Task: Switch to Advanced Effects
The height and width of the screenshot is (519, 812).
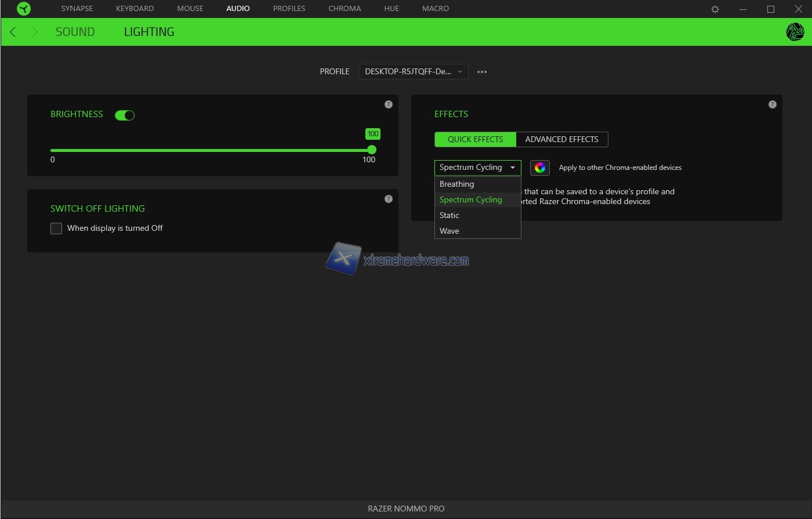Action: point(561,139)
